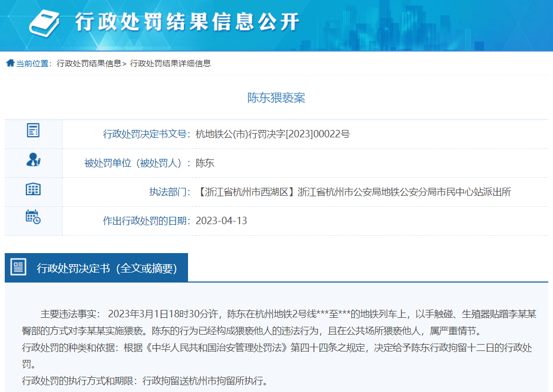Screen dimensions: 553x392
Task: Select the 行政处罚决定书 (全文或摘要) tab
Action: [x=96, y=268]
